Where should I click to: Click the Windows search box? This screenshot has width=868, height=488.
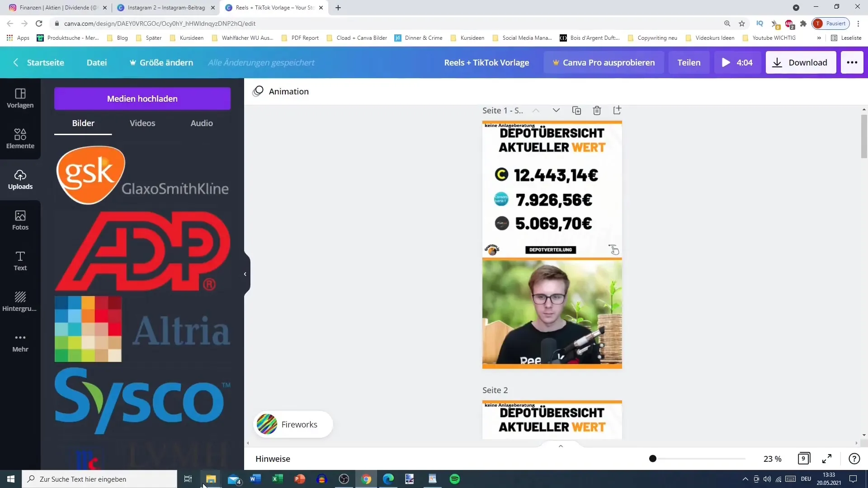pos(99,479)
